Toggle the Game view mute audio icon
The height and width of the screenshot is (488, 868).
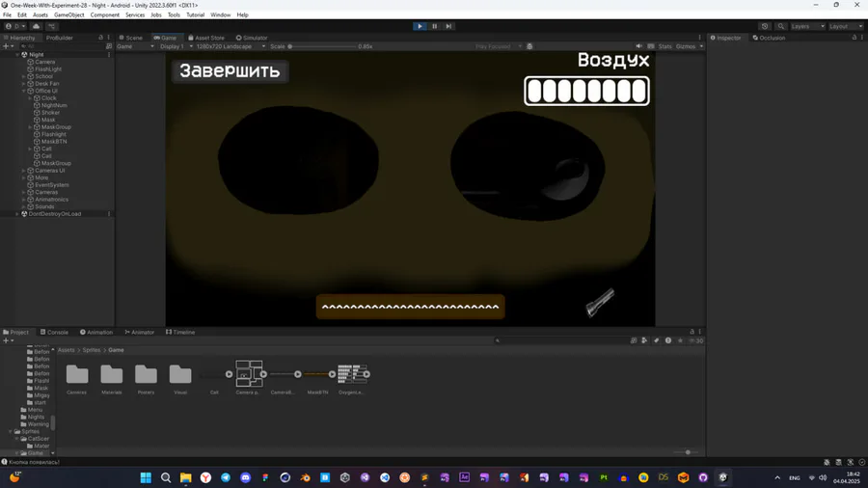638,46
